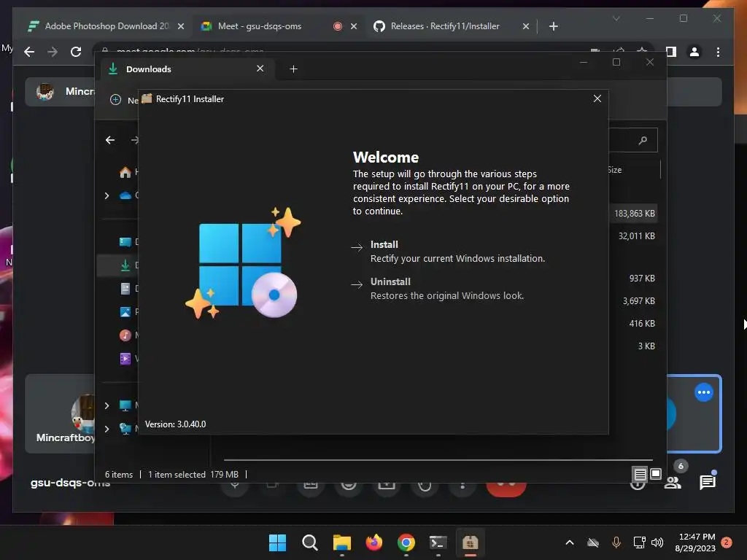The image size is (747, 560).
Task: Close the Rectify11 Installer dialog
Action: click(x=597, y=98)
